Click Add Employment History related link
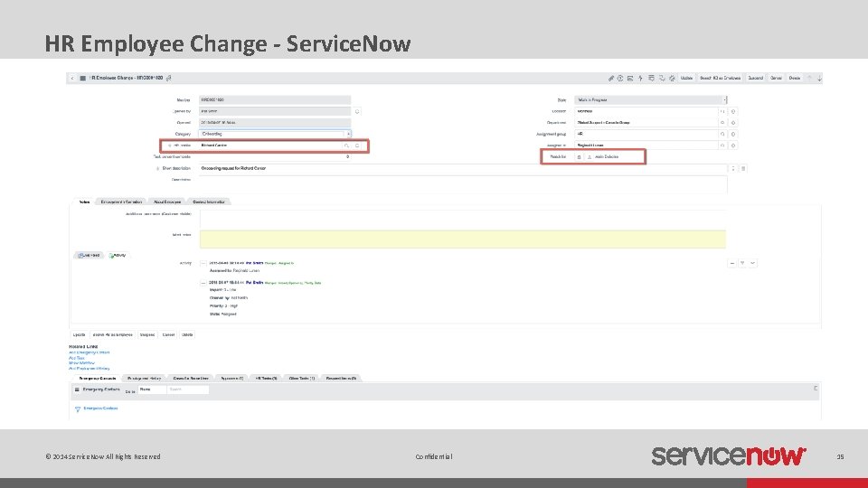This screenshot has height=488, width=868. (90, 369)
